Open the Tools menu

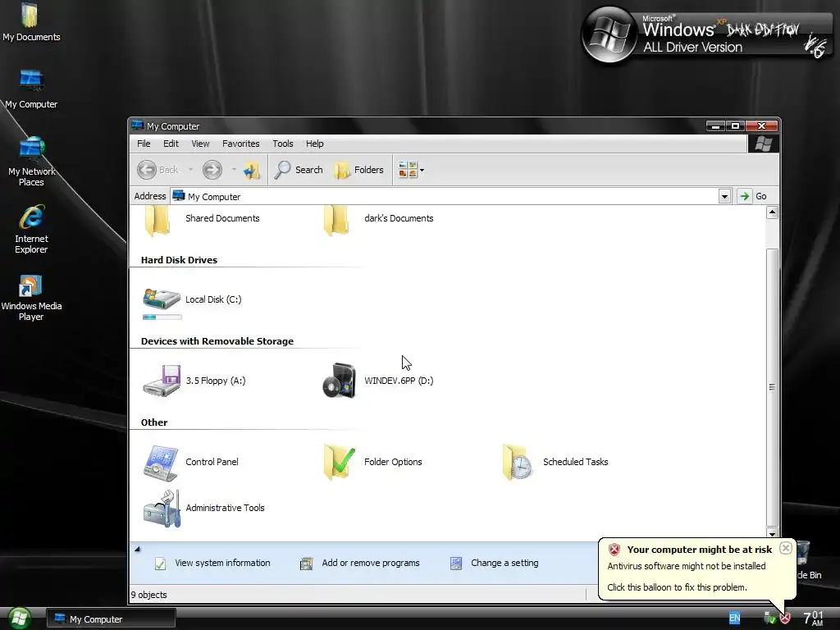tap(283, 144)
